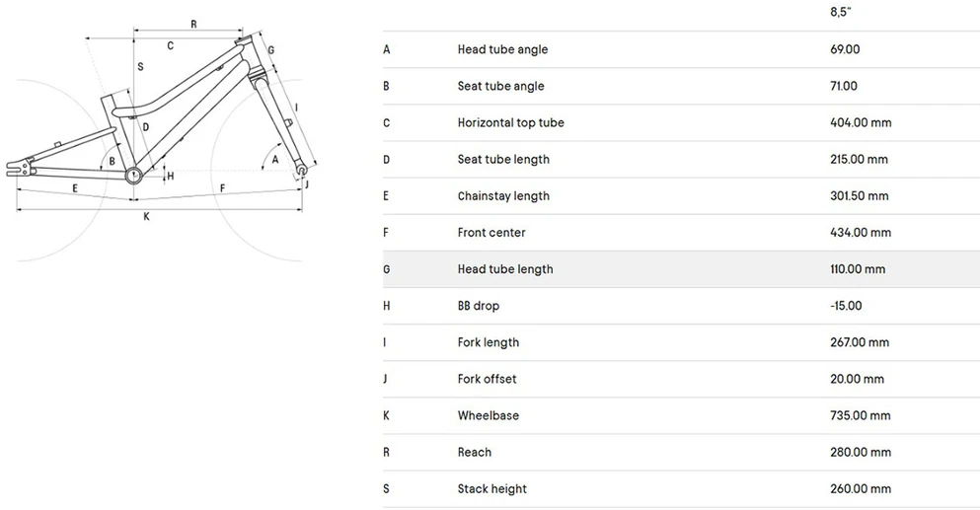
Task: Click the BB drop value -15.00
Action: coord(846,306)
